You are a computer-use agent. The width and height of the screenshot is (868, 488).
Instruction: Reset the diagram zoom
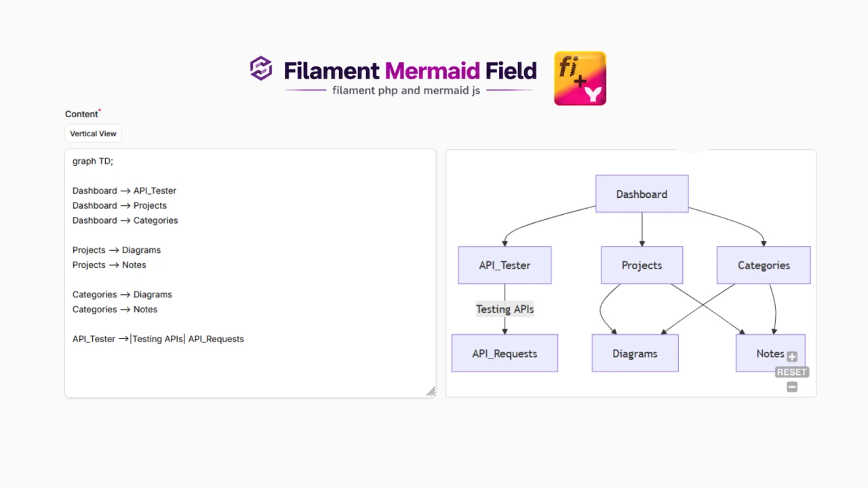pyautogui.click(x=792, y=372)
